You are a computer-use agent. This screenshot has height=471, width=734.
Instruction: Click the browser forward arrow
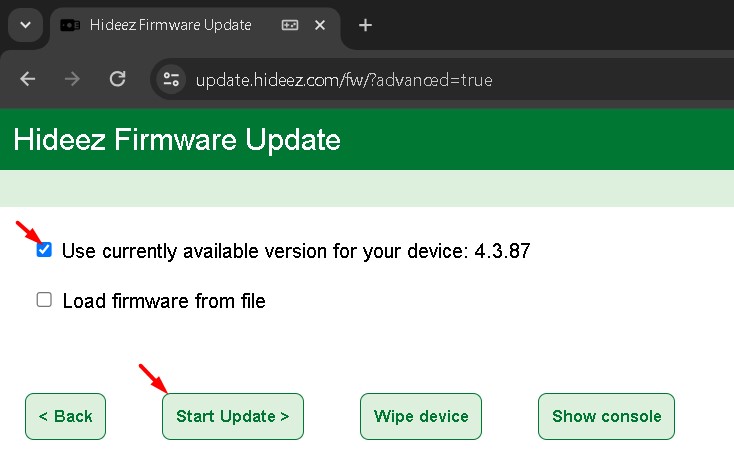(x=72, y=79)
